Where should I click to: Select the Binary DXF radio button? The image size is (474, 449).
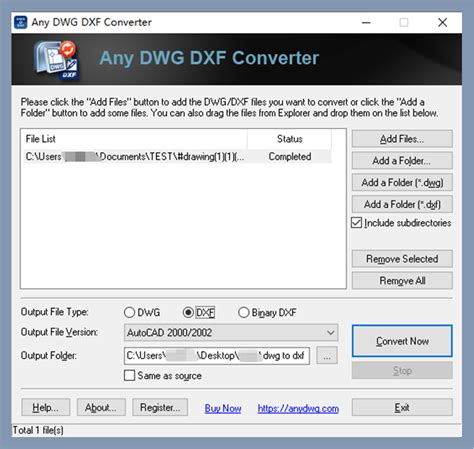[x=244, y=312]
